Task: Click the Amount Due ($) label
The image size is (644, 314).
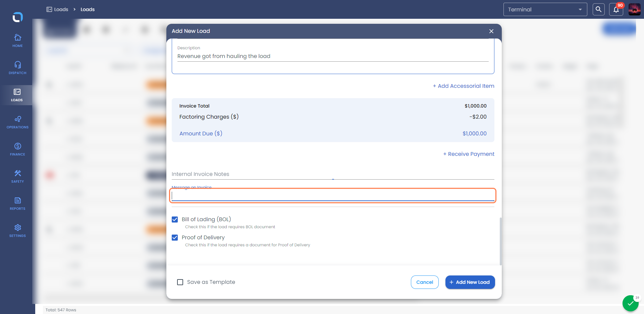Action: click(201, 134)
